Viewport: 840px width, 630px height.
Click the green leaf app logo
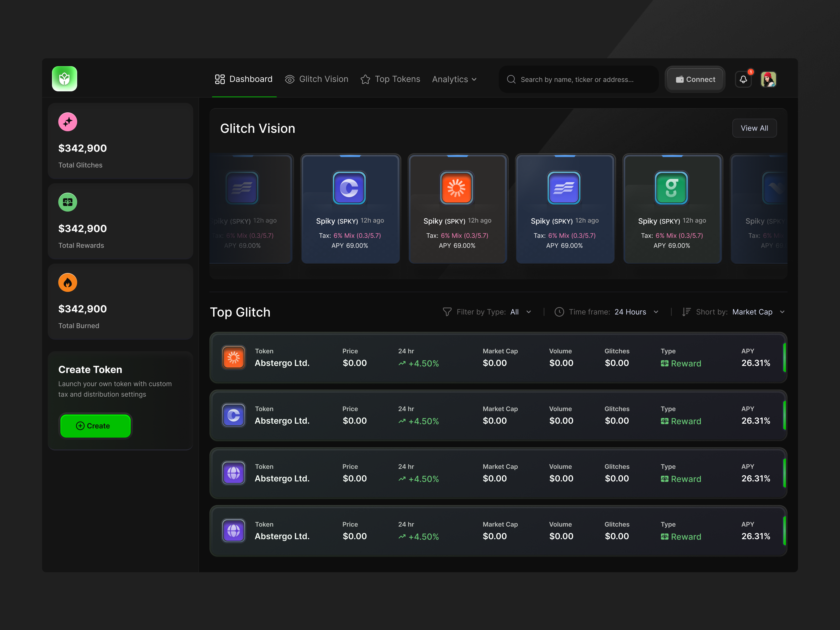[65, 78]
